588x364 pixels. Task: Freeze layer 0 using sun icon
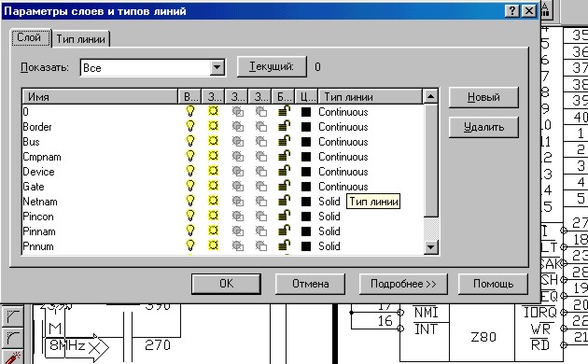214,111
